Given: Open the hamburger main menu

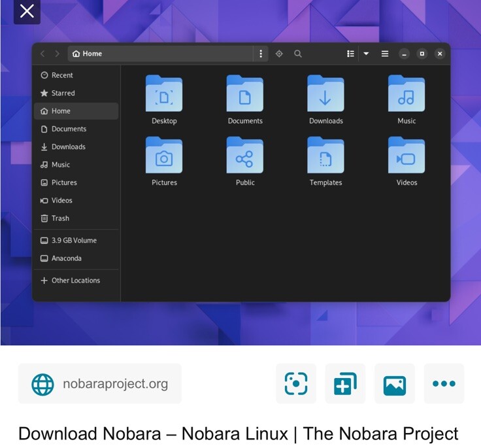Looking at the screenshot, I should (x=385, y=54).
